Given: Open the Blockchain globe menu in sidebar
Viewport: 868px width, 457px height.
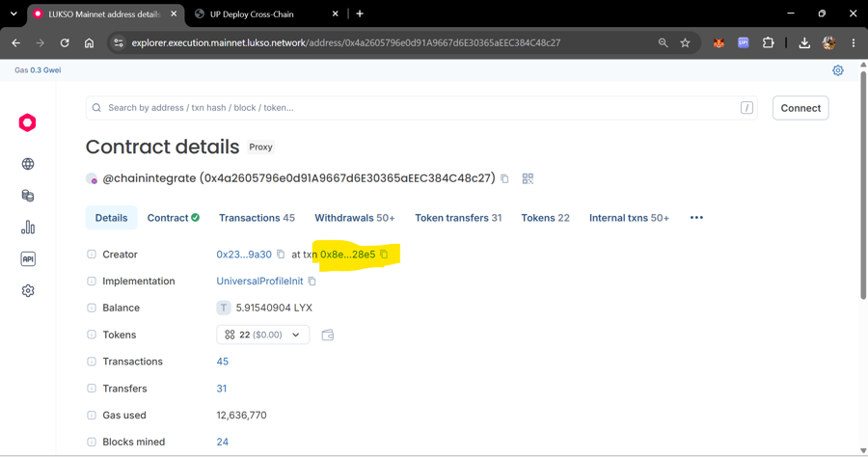Looking at the screenshot, I should pyautogui.click(x=28, y=164).
